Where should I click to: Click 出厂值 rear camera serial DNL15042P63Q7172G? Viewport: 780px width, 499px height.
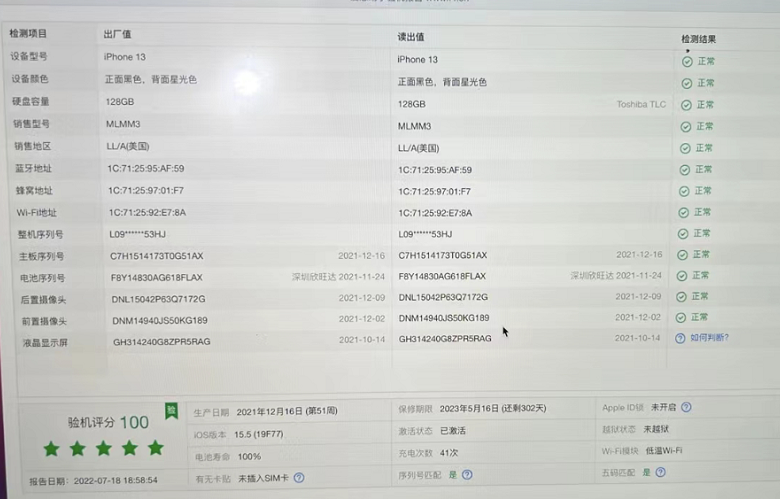(158, 299)
